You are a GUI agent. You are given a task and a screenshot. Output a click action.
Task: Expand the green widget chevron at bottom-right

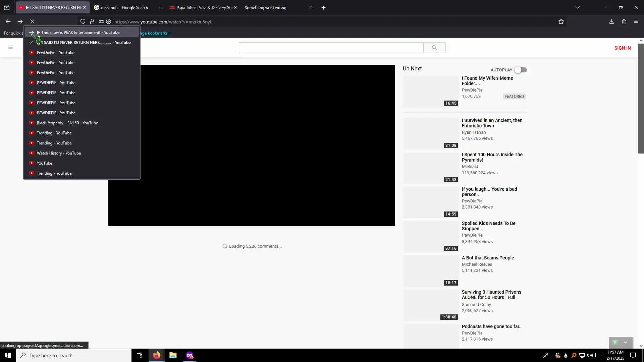(625, 342)
